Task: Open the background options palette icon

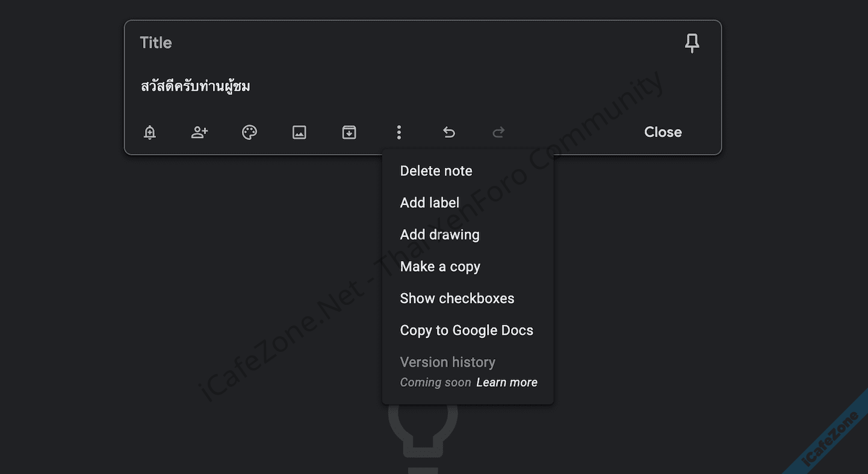Action: click(249, 132)
